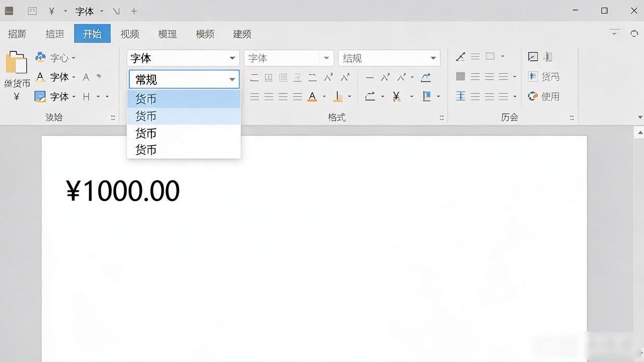Open the 波始 group dialog launcher
Screen dimensions: 644x362
click(113, 118)
